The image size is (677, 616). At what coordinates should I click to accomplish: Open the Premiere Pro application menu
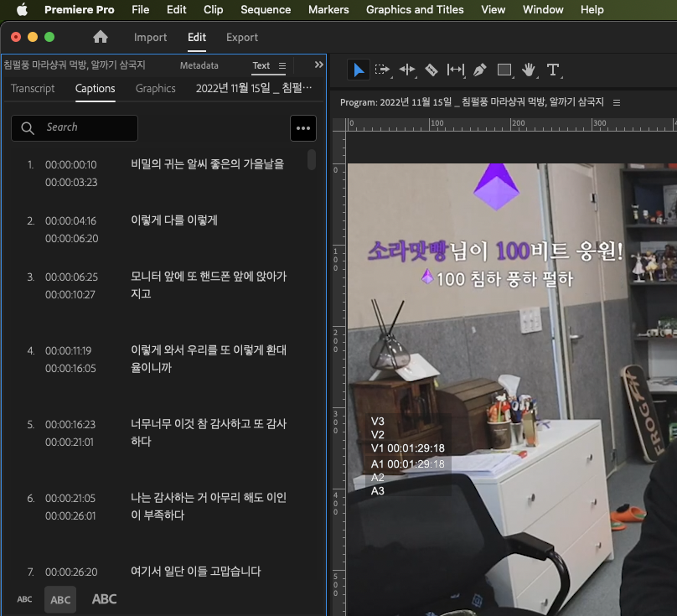pyautogui.click(x=79, y=9)
